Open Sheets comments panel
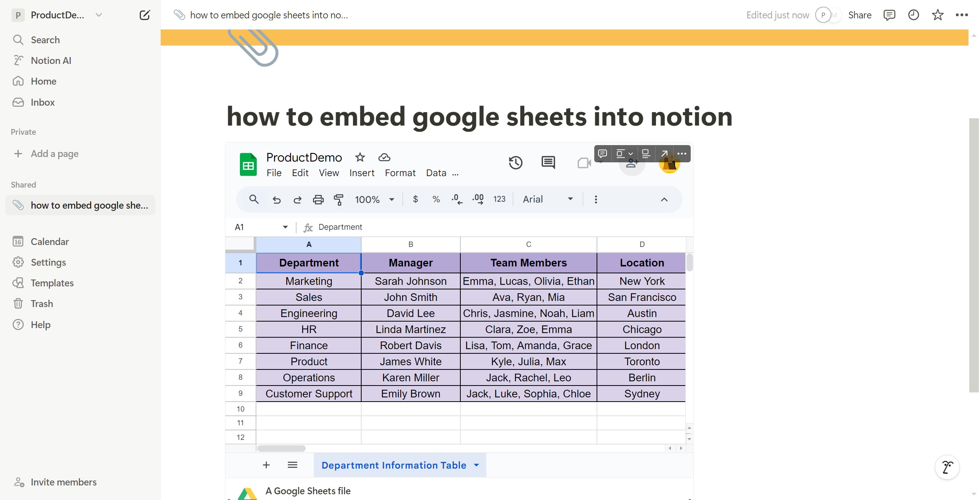Viewport: 980px width, 500px height. [548, 163]
